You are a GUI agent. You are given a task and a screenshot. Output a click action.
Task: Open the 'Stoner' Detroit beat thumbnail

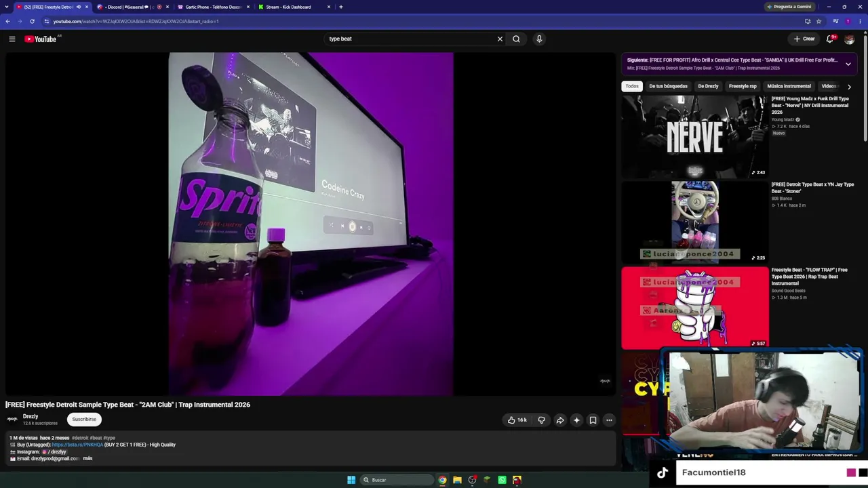click(695, 222)
